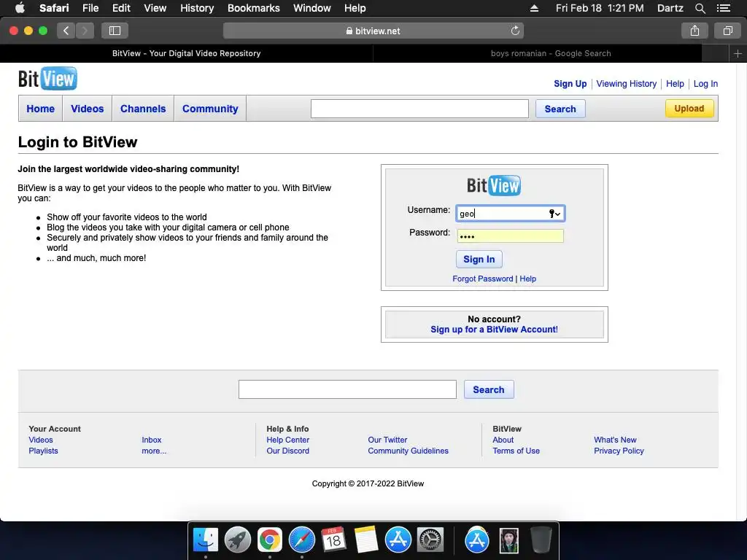
Task: Click the Sign In button
Action: 479,259
